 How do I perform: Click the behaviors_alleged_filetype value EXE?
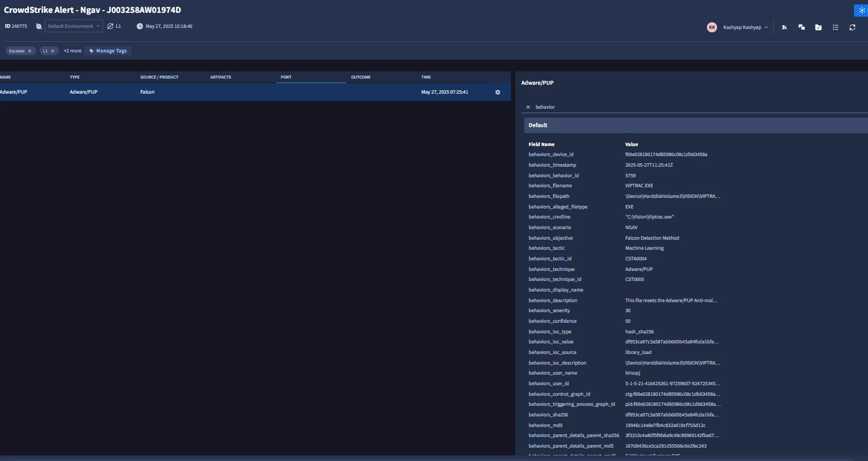pyautogui.click(x=630, y=207)
